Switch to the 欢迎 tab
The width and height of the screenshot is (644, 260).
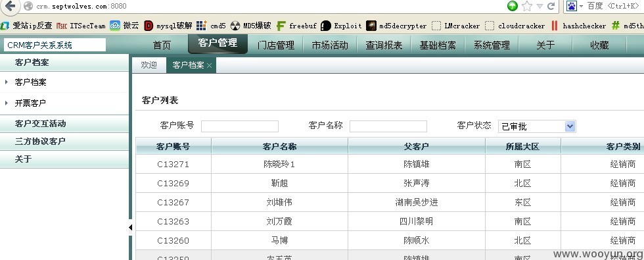(x=149, y=65)
